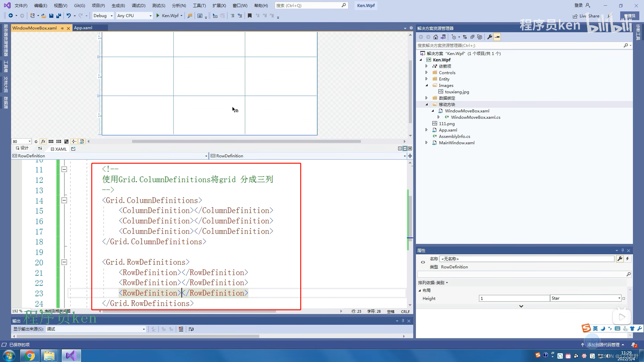This screenshot has height=362, width=644.
Task: Click the event handlers lightning icon in Properties
Action: coord(627,259)
